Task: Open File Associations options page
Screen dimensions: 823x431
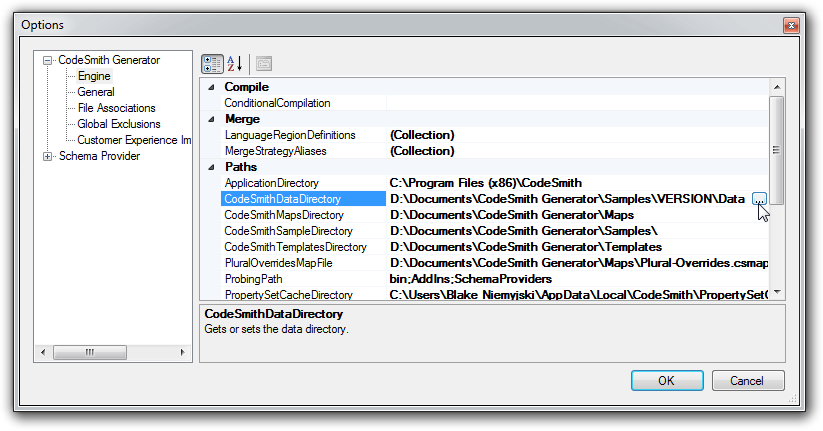Action: click(117, 108)
